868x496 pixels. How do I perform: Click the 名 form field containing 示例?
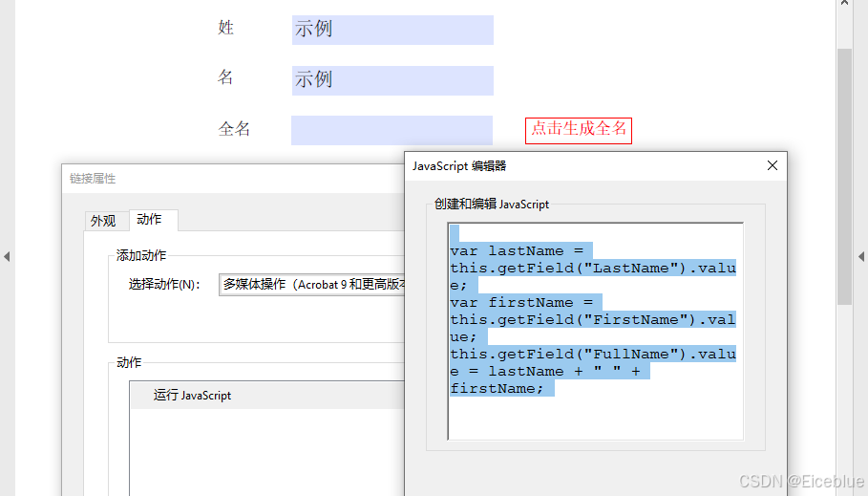(x=392, y=80)
